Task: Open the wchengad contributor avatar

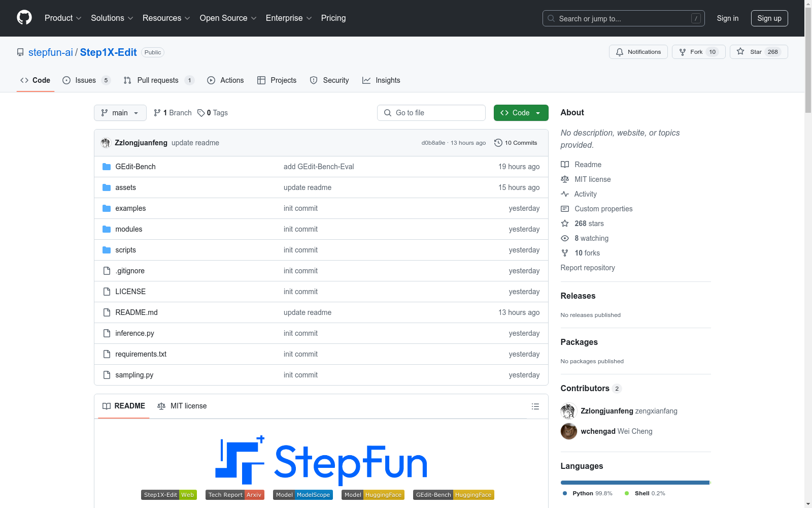Action: 569,431
